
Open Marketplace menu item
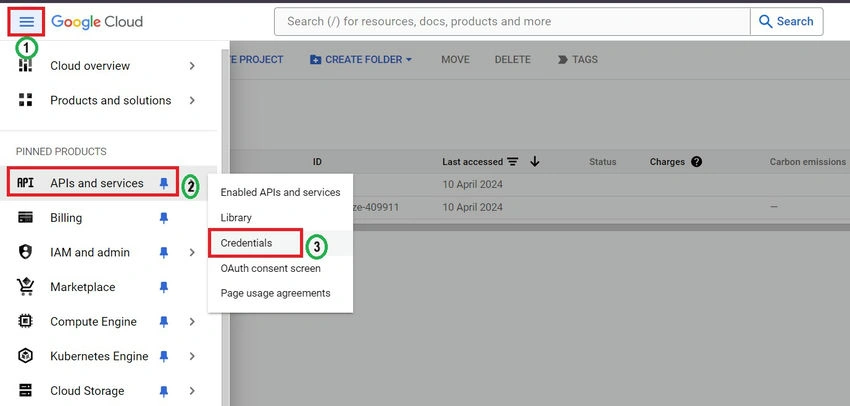[108, 287]
